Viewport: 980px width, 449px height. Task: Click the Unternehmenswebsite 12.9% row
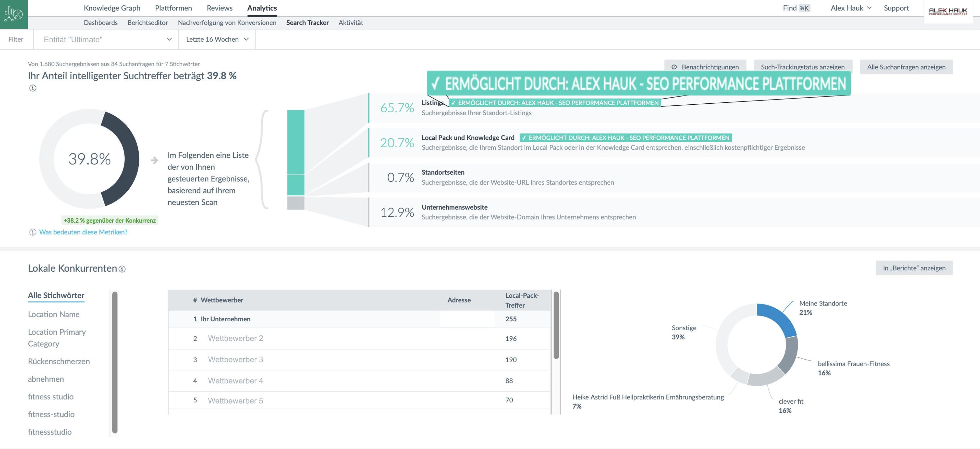(673, 212)
